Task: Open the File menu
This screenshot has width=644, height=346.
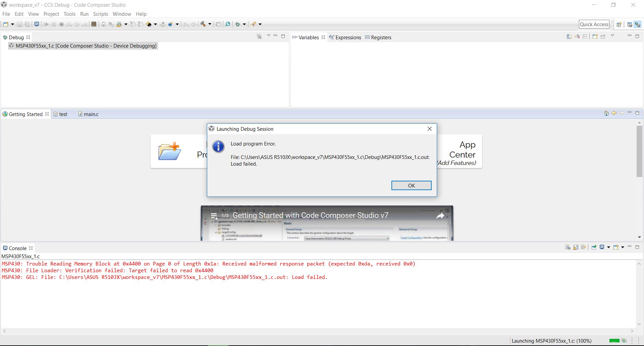Action: click(6, 14)
